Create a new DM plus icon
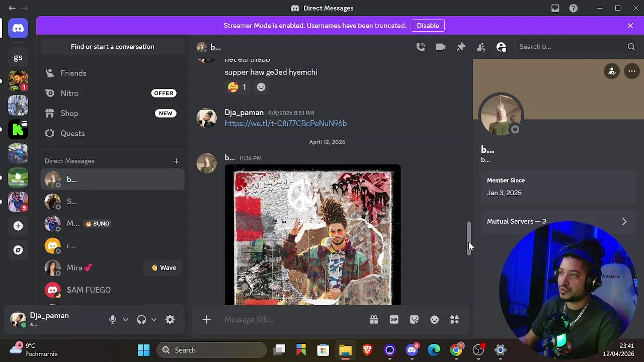The image size is (644, 362). (176, 161)
